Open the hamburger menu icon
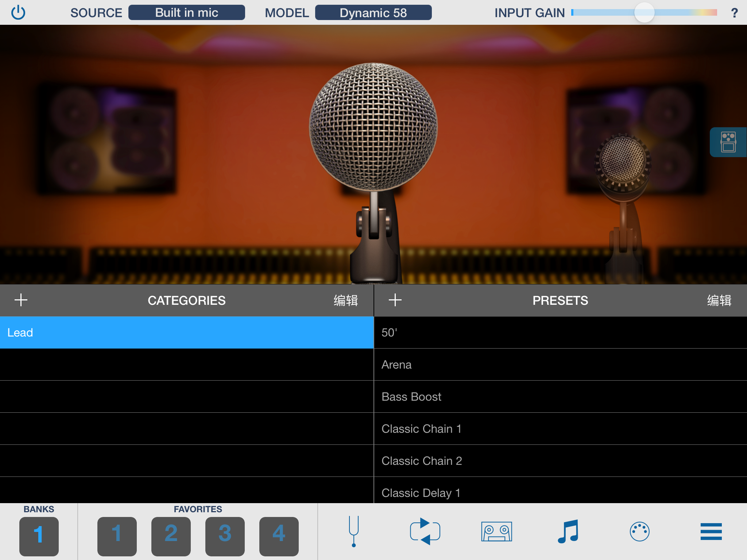Image resolution: width=747 pixels, height=560 pixels. tap(711, 532)
